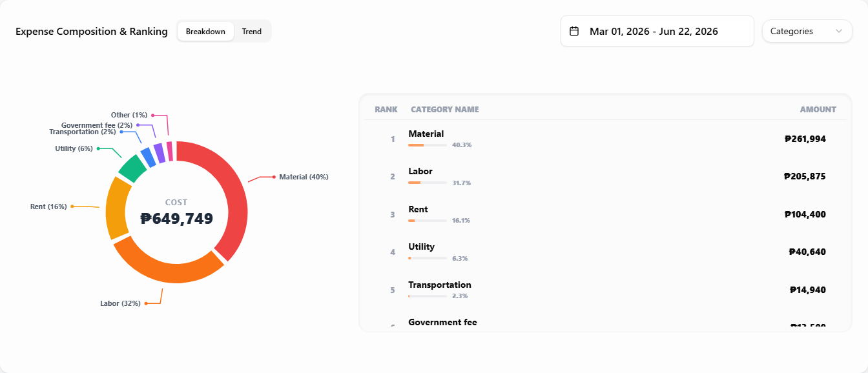The image size is (868, 373).
Task: Expand the Categories dropdown chevron
Action: click(x=839, y=31)
